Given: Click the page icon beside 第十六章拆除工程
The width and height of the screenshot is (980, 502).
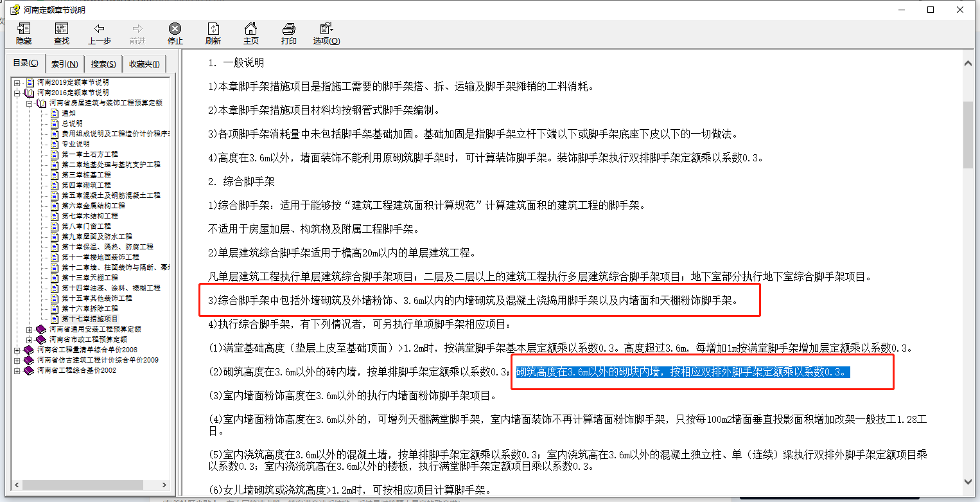Looking at the screenshot, I should pos(55,309).
